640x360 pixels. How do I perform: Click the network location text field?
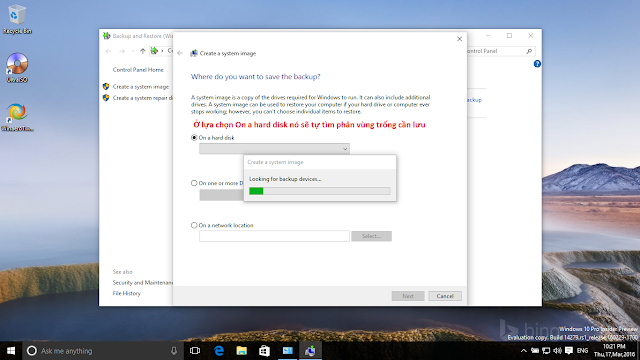pyautogui.click(x=274, y=236)
